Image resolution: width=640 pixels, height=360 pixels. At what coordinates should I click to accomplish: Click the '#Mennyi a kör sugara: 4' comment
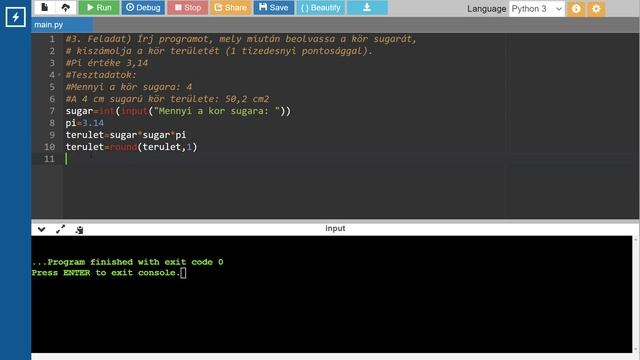[129, 87]
